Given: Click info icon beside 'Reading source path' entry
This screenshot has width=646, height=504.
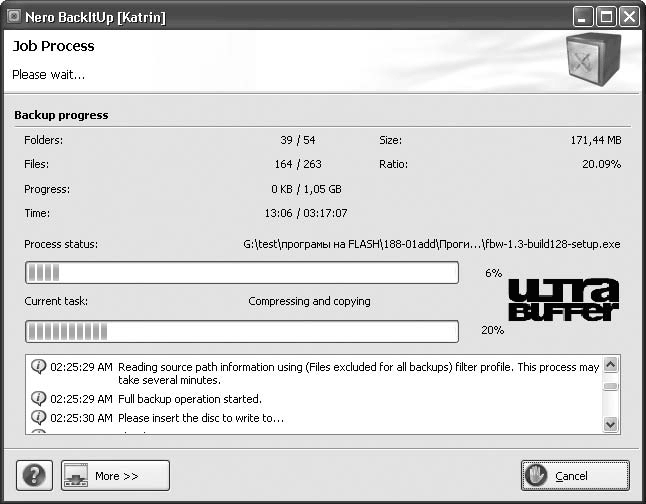Looking at the screenshot, I should click(39, 367).
